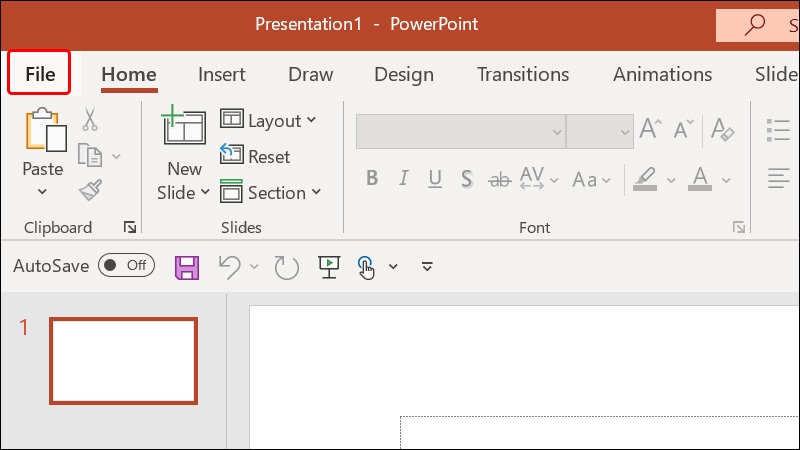Viewport: 800px width, 450px height.
Task: Expand the New Slide dropdown
Action: (x=205, y=192)
